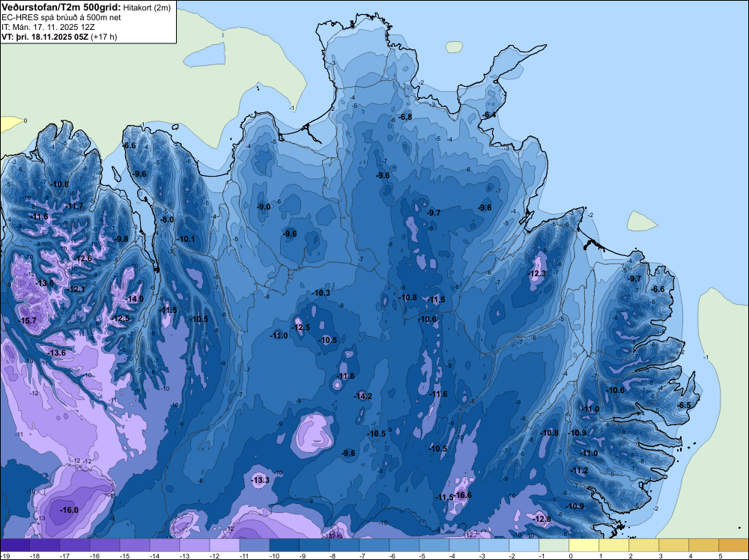Click the yellow legend swatch between 0 and 1
Image resolution: width=749 pixels, height=560 pixels.
(x=583, y=545)
